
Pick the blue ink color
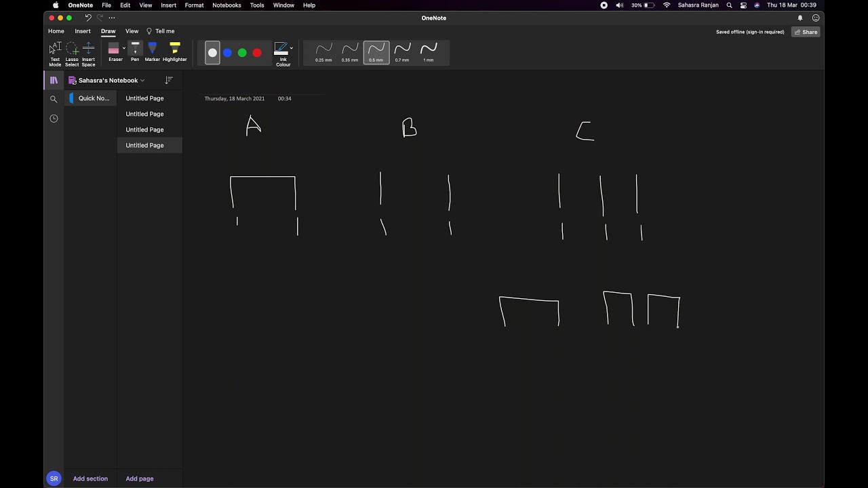coord(227,53)
